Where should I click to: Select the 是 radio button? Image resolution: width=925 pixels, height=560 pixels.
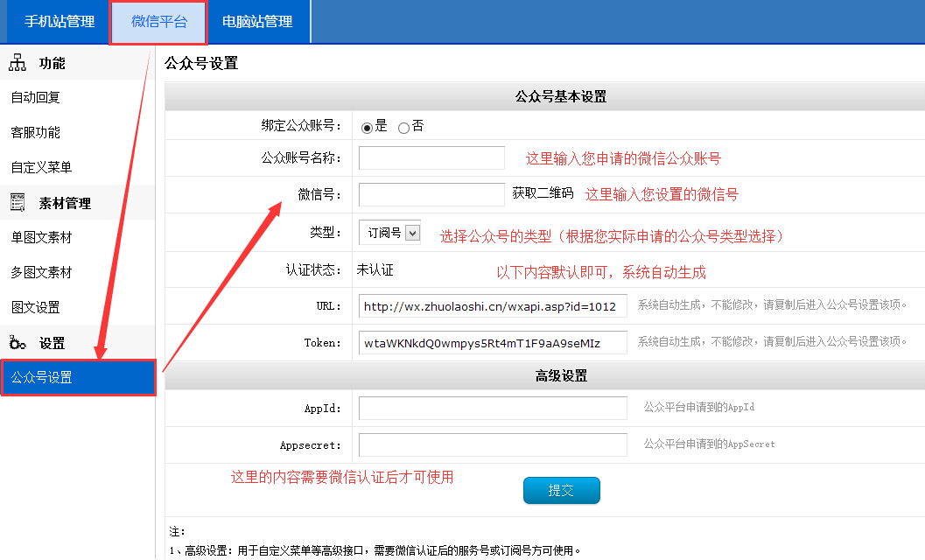click(368, 128)
